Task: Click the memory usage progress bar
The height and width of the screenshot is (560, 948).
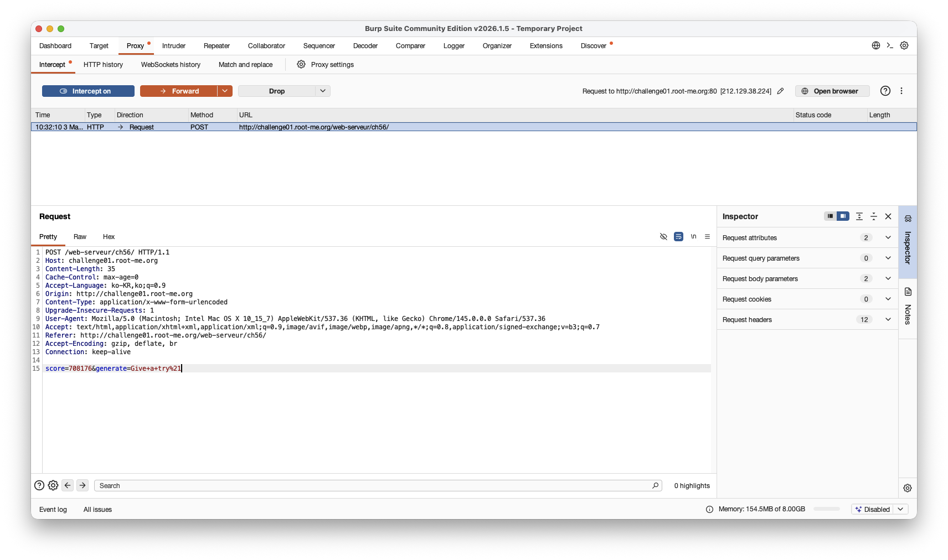Action: 827,509
